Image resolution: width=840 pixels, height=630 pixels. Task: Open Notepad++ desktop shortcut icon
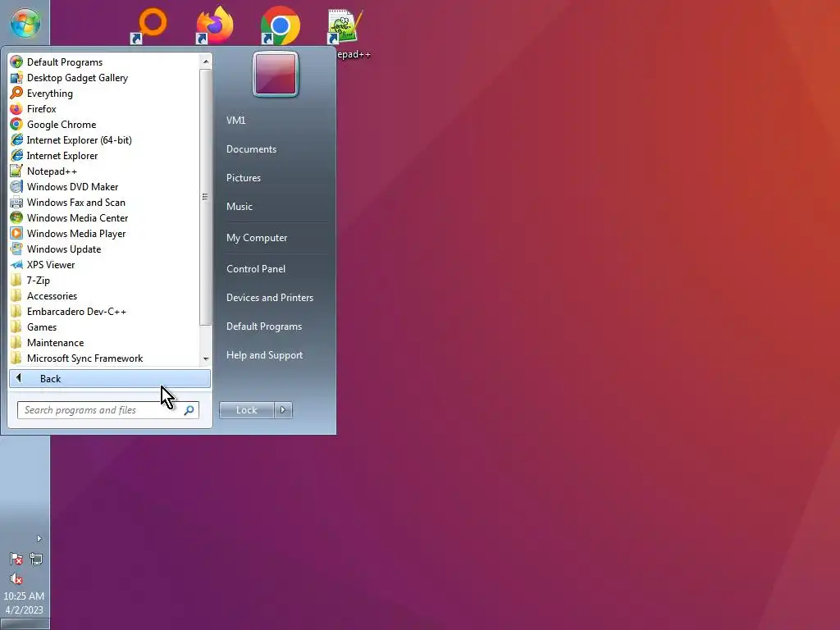tap(345, 25)
